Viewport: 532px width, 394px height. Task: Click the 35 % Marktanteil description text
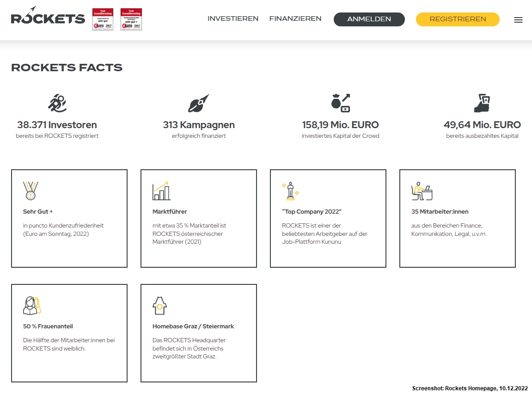pos(189,234)
